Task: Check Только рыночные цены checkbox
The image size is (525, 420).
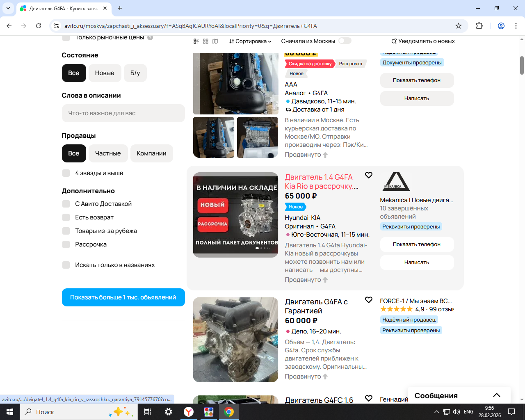Action: click(66, 38)
